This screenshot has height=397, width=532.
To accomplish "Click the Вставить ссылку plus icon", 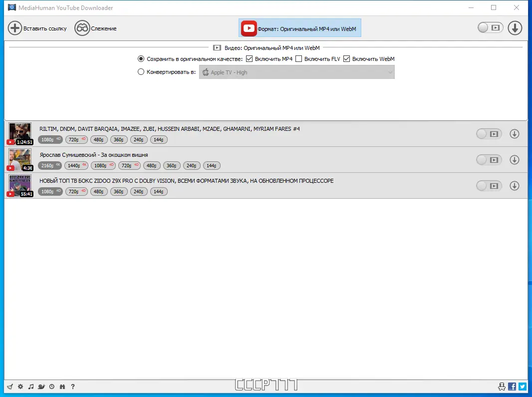I will [x=15, y=28].
